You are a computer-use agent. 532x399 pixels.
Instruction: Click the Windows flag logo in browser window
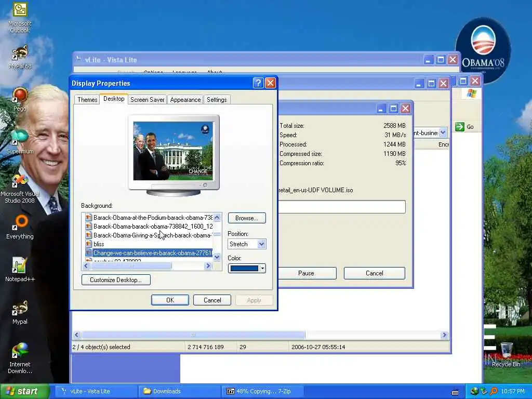click(x=471, y=94)
